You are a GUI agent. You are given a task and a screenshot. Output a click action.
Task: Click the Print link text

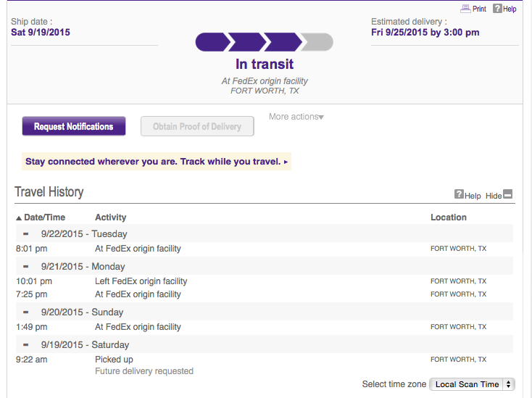pyautogui.click(x=479, y=9)
